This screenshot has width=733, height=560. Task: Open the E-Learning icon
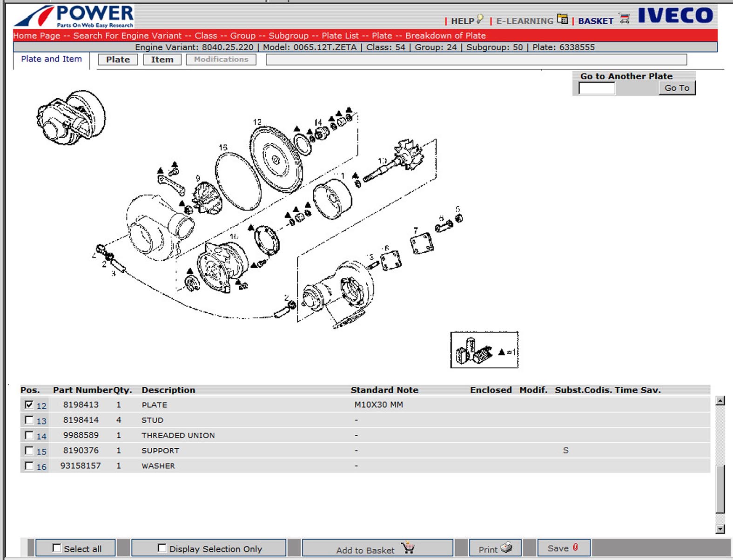coord(562,20)
